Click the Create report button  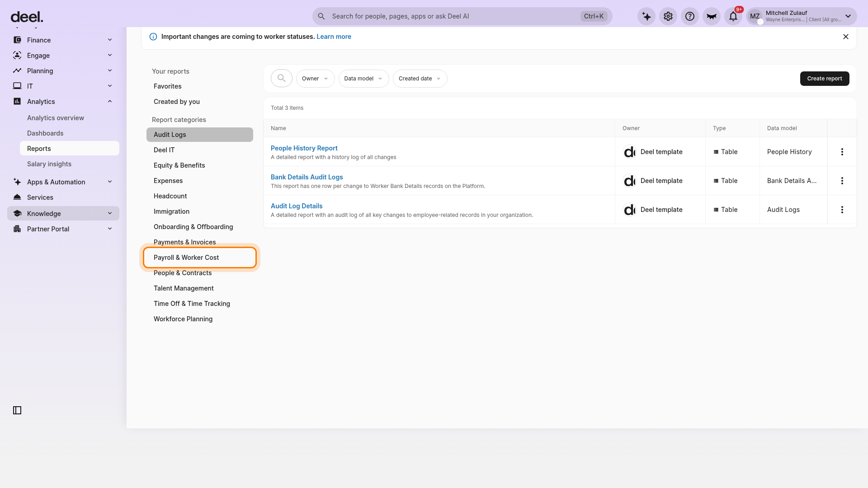pyautogui.click(x=825, y=79)
